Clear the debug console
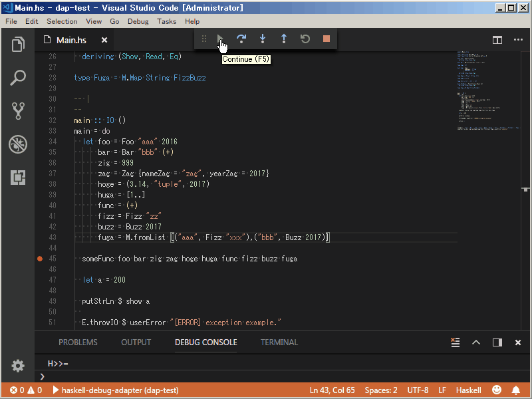Screen dimensions: 532x399 tap(456, 342)
